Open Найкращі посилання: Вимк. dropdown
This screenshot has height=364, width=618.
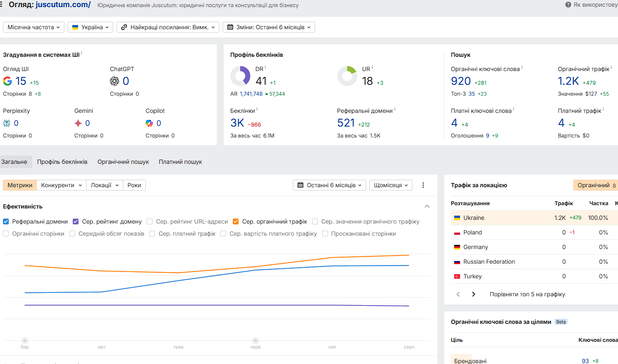(168, 27)
